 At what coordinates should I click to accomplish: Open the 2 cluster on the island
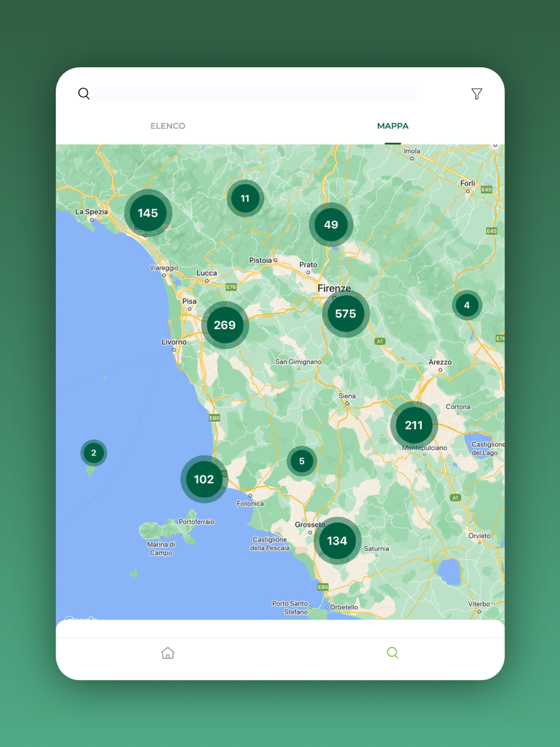pyautogui.click(x=94, y=452)
